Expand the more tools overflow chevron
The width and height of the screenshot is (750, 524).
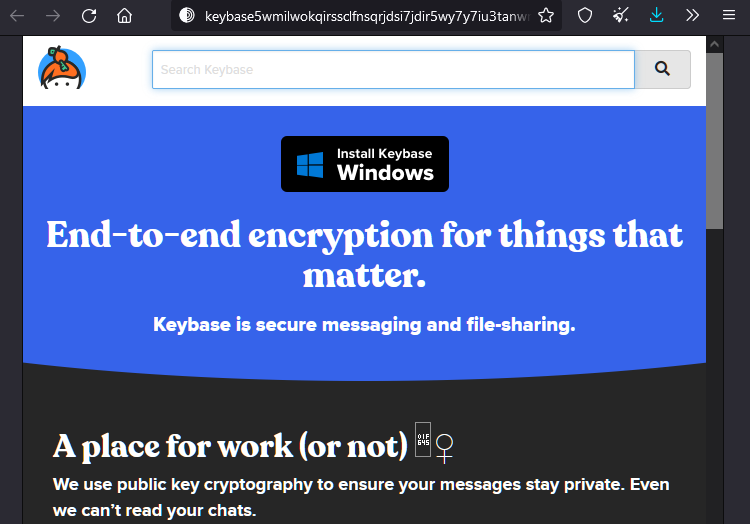pos(692,16)
